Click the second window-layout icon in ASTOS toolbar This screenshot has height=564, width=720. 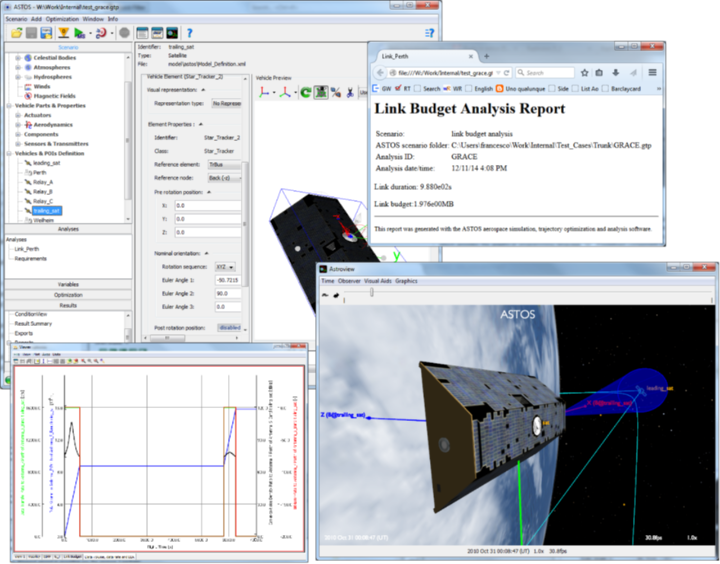157,33
